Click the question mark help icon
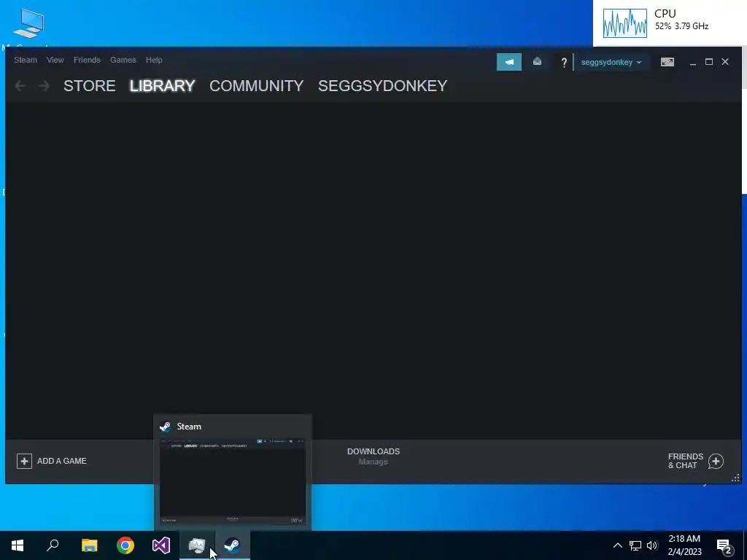 click(564, 63)
